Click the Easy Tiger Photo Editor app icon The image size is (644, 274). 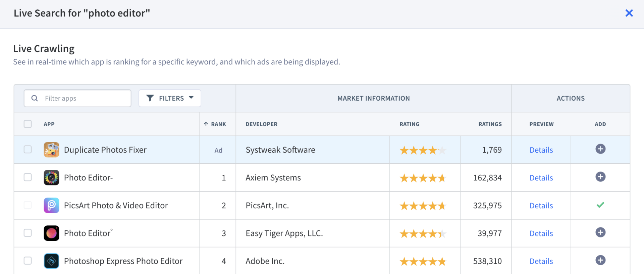click(51, 233)
